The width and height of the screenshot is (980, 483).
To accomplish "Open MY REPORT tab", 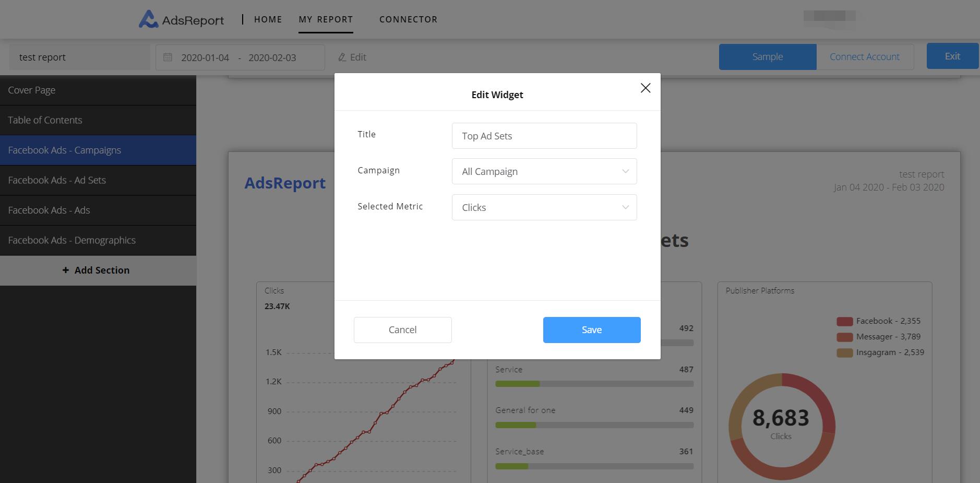I will click(326, 19).
